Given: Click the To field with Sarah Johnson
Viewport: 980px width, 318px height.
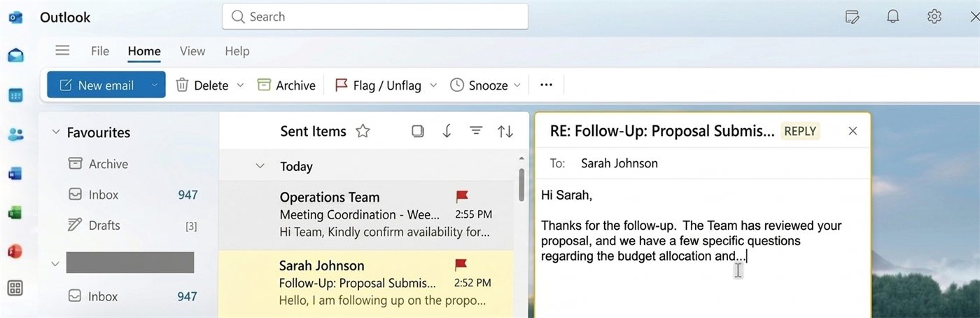Looking at the screenshot, I should (702, 163).
